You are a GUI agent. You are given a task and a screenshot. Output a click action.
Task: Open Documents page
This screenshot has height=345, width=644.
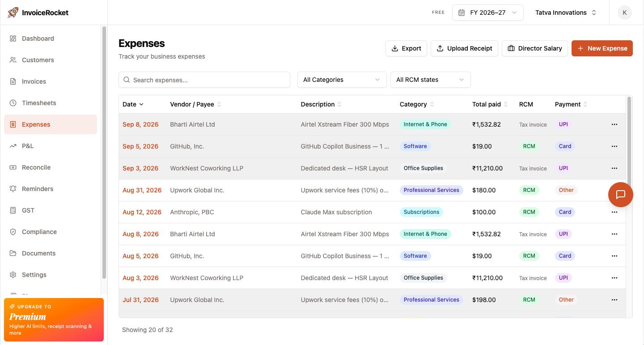tap(51, 253)
